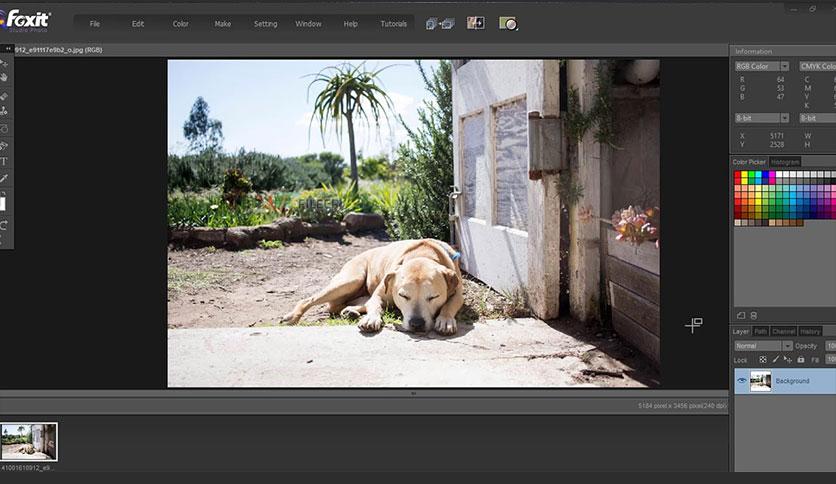The image size is (836, 484).
Task: Click the Background layer thumbnail
Action: point(760,381)
